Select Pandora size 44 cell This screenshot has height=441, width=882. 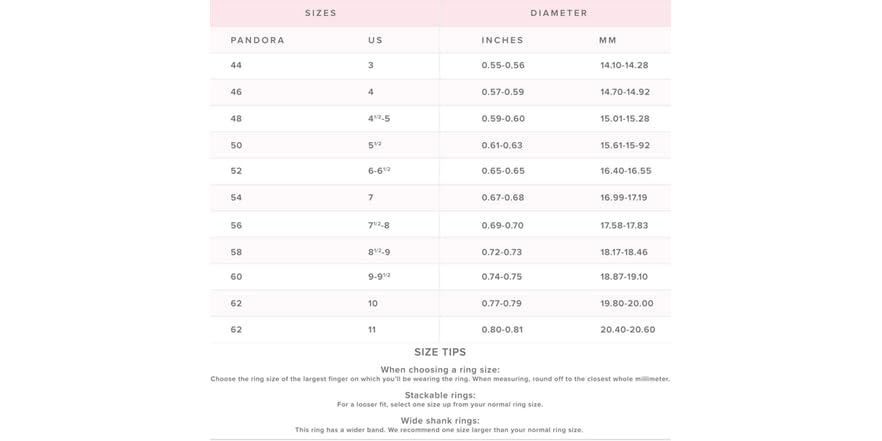[x=236, y=65]
